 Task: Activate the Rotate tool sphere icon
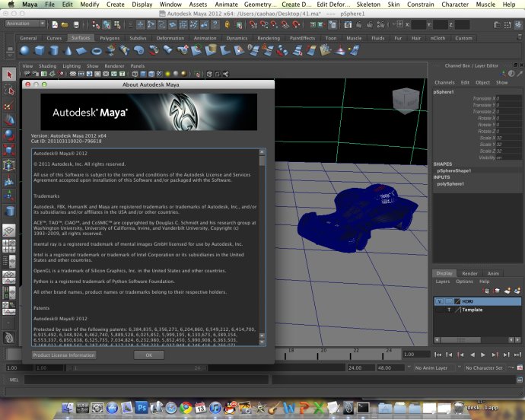(x=9, y=135)
